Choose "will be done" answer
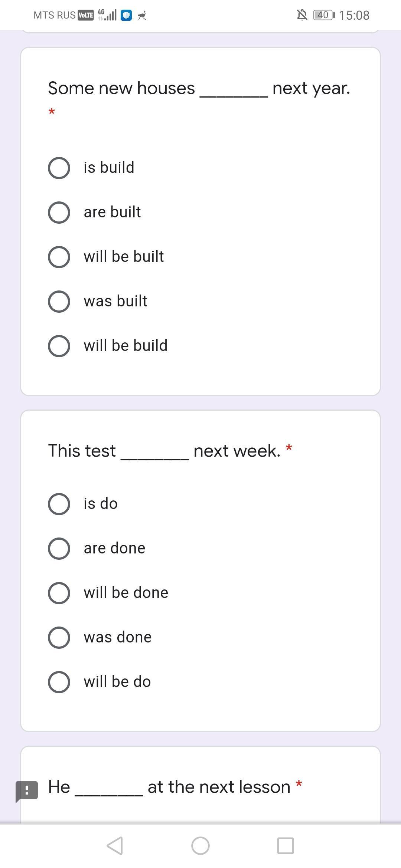Image resolution: width=401 pixels, height=868 pixels. (59, 593)
